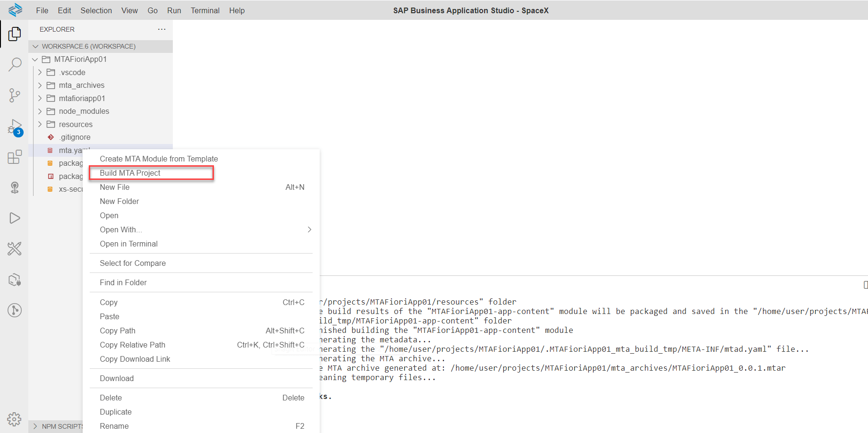Viewport: 868px width, 433px height.
Task: Select Create MTA Module from Template
Action: click(x=159, y=159)
